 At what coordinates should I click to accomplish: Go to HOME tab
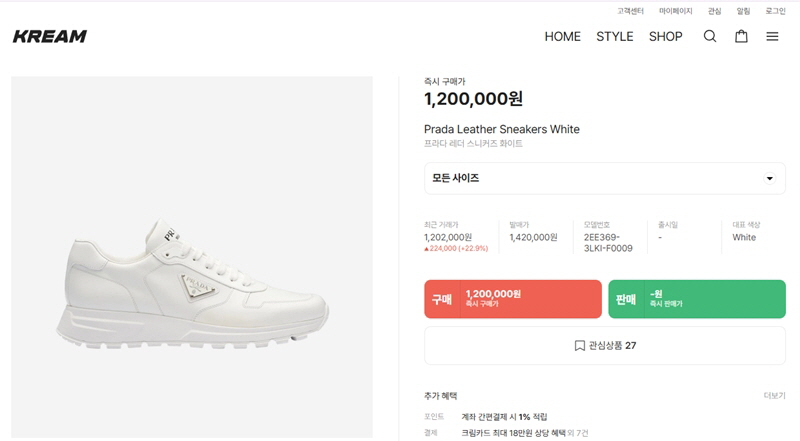click(562, 37)
